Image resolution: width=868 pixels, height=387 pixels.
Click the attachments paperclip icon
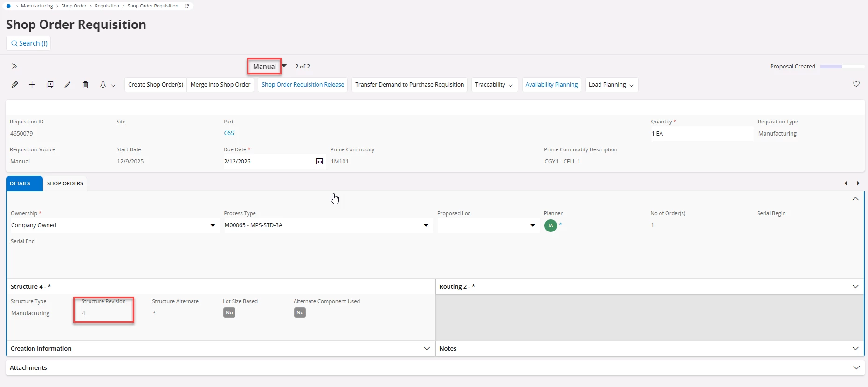point(15,85)
